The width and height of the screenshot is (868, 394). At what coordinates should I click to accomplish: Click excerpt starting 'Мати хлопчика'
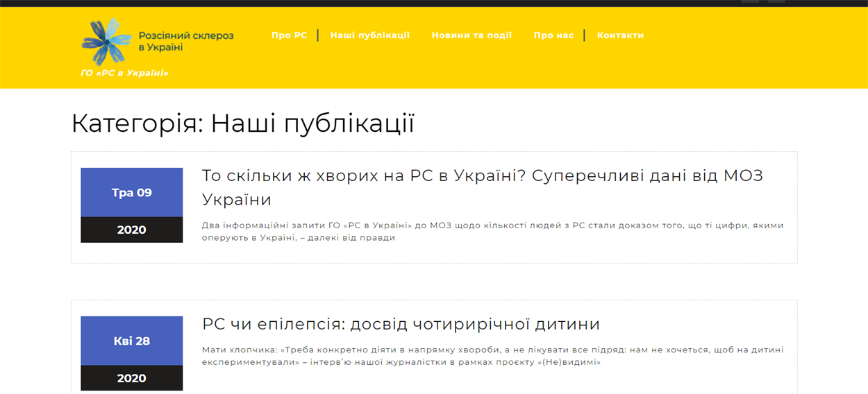[x=492, y=356]
